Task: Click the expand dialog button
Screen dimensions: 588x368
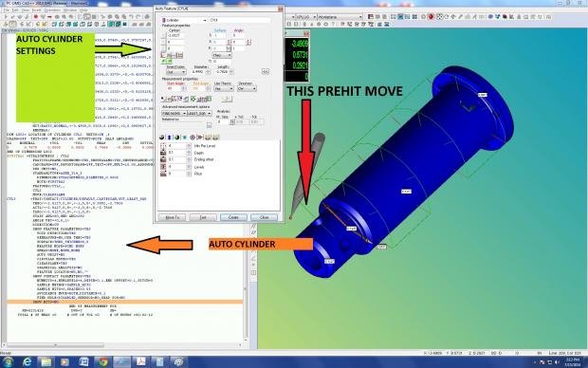Action: pyautogui.click(x=266, y=71)
